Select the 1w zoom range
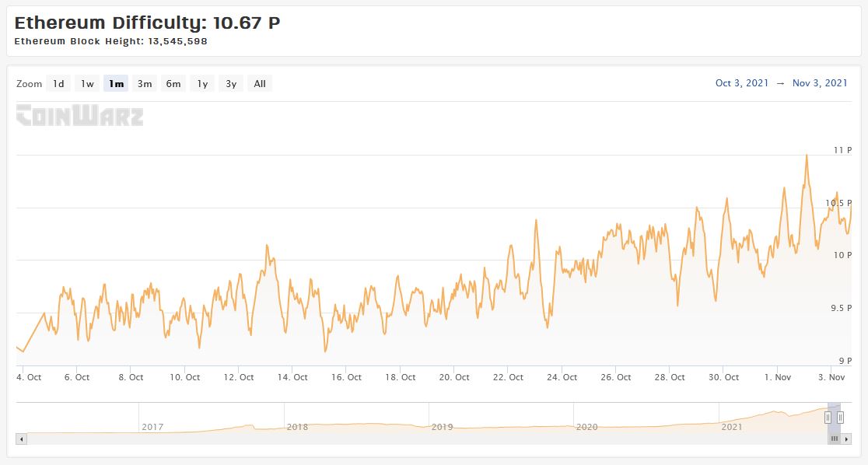 pyautogui.click(x=87, y=83)
